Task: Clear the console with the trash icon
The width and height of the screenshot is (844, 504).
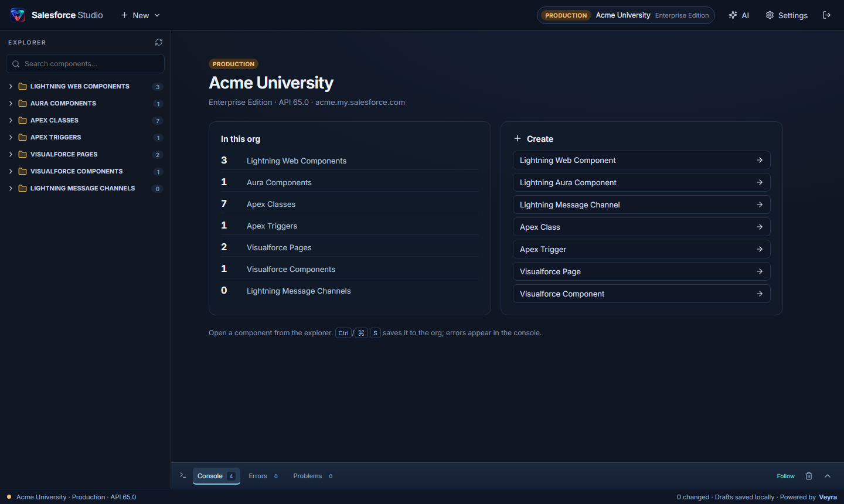Action: pyautogui.click(x=809, y=476)
